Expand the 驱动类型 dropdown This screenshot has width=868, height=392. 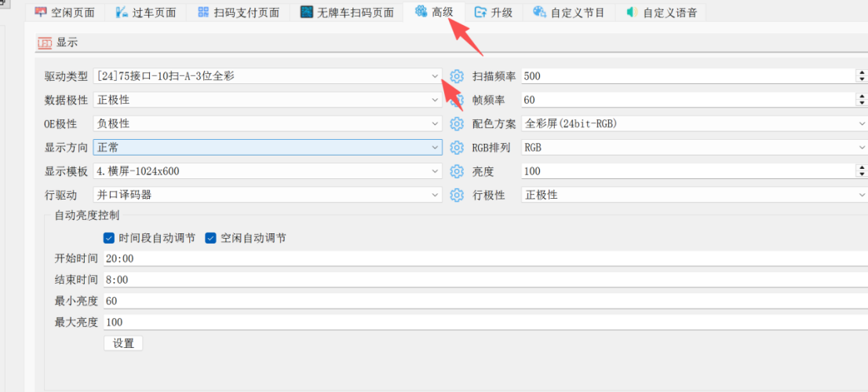tap(435, 76)
